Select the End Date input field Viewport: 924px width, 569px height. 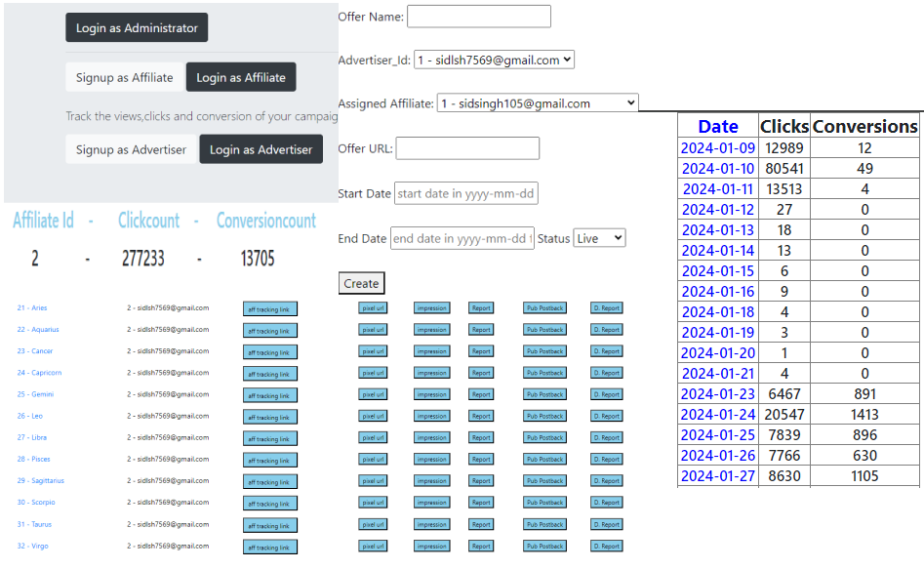(x=462, y=238)
